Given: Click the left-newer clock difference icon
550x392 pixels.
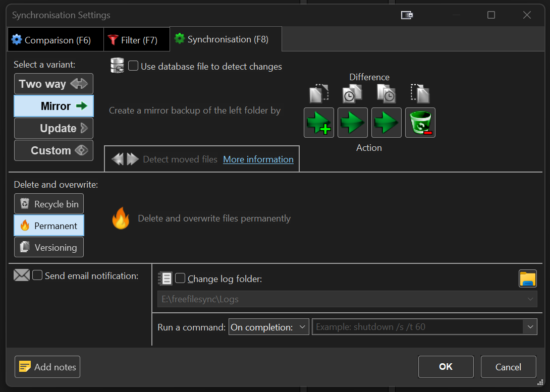Looking at the screenshot, I should 353,94.
